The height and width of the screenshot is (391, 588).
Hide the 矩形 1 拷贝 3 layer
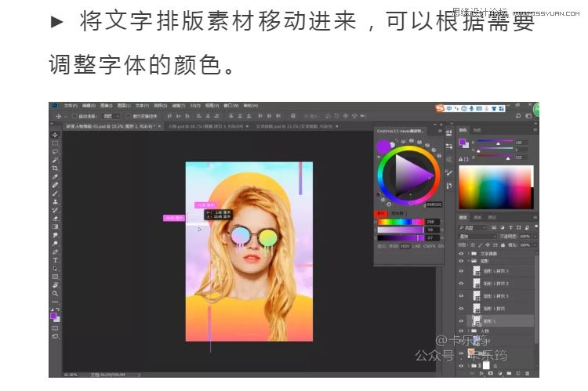click(461, 270)
